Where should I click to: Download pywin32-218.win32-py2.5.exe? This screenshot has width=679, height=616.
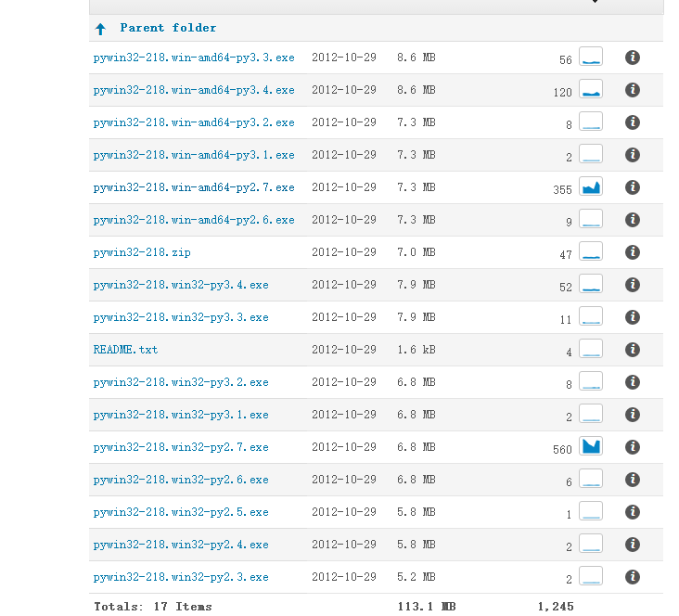tap(181, 512)
